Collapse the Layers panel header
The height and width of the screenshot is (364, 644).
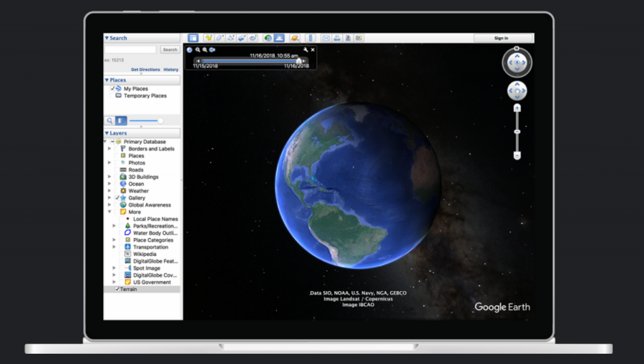coord(142,133)
